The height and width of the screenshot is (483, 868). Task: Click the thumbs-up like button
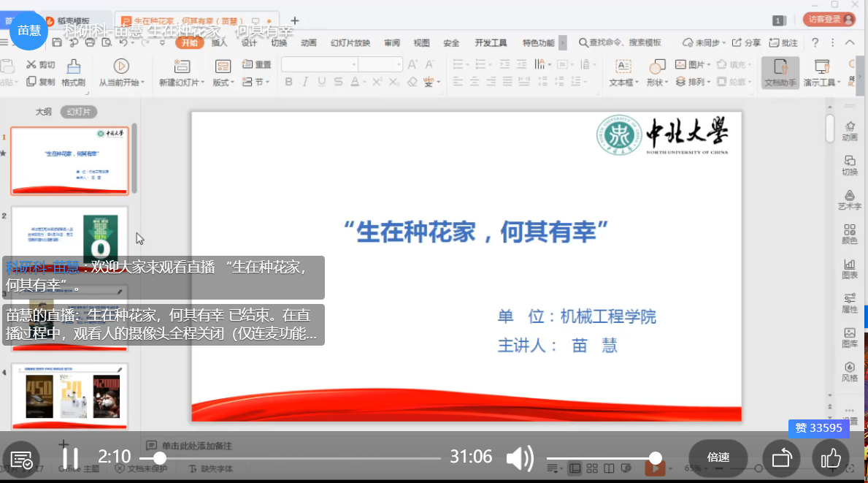pos(831,458)
